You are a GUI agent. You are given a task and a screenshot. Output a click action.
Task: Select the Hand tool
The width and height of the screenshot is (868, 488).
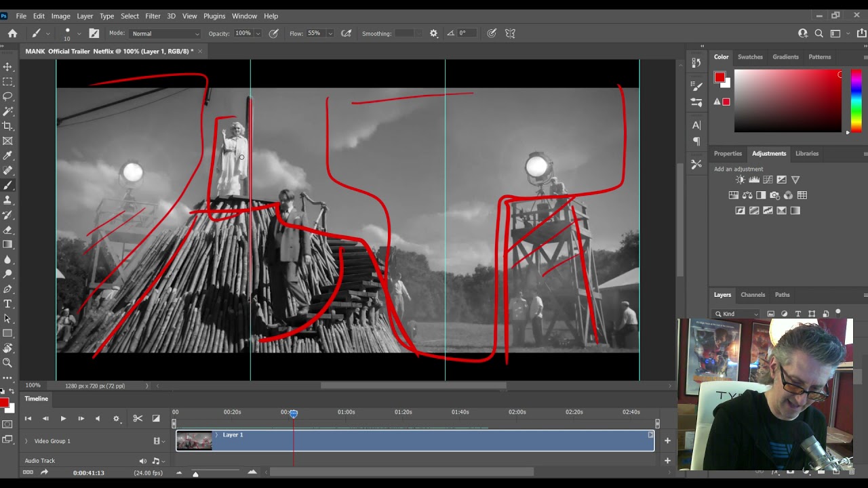pos(7,348)
